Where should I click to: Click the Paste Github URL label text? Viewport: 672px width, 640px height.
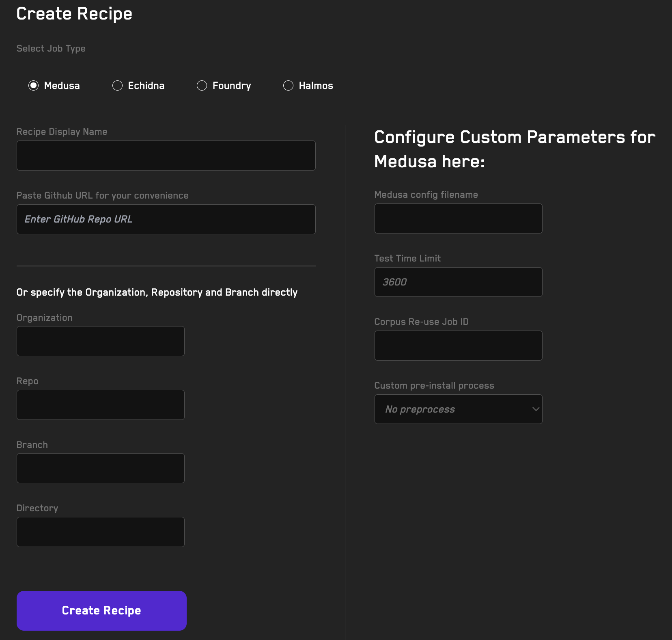click(x=103, y=195)
